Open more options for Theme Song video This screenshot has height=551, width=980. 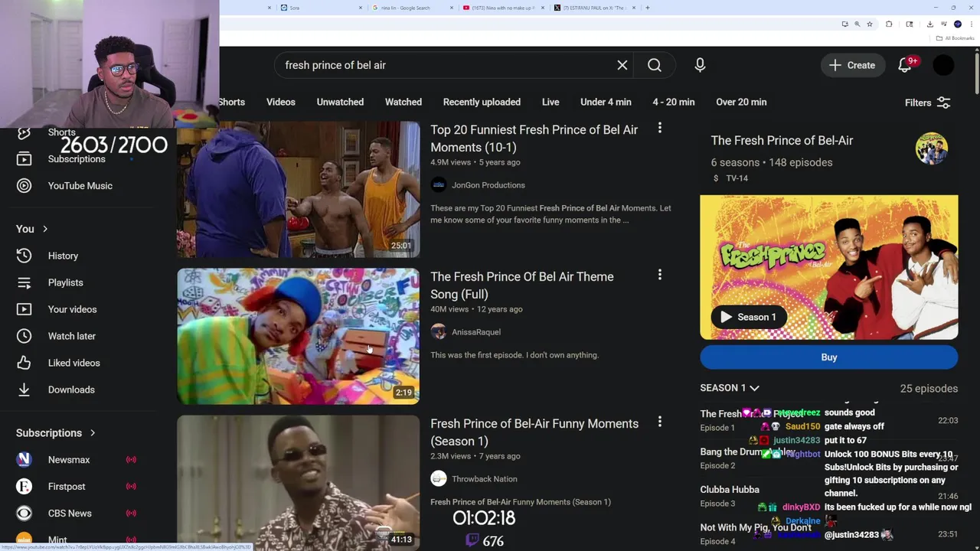(x=659, y=275)
